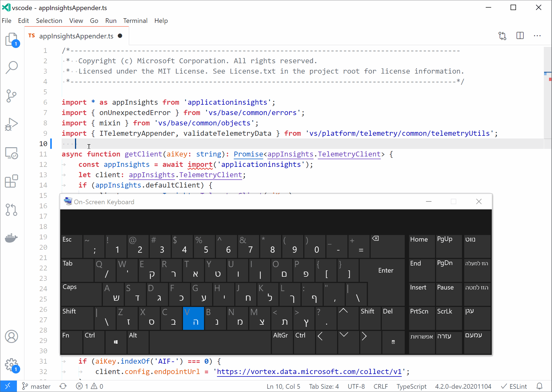Image resolution: width=552 pixels, height=392 pixels.
Task: Open the Run and Debug view
Action: (11, 124)
